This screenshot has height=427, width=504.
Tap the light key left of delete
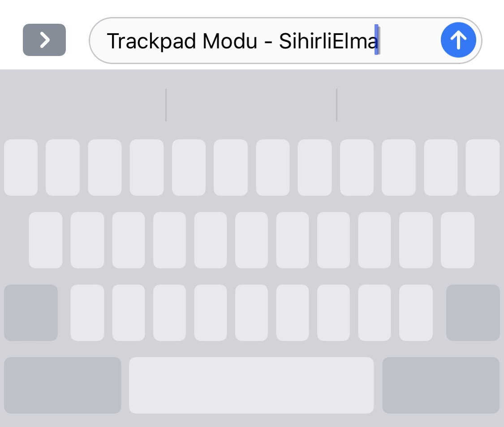(416, 312)
